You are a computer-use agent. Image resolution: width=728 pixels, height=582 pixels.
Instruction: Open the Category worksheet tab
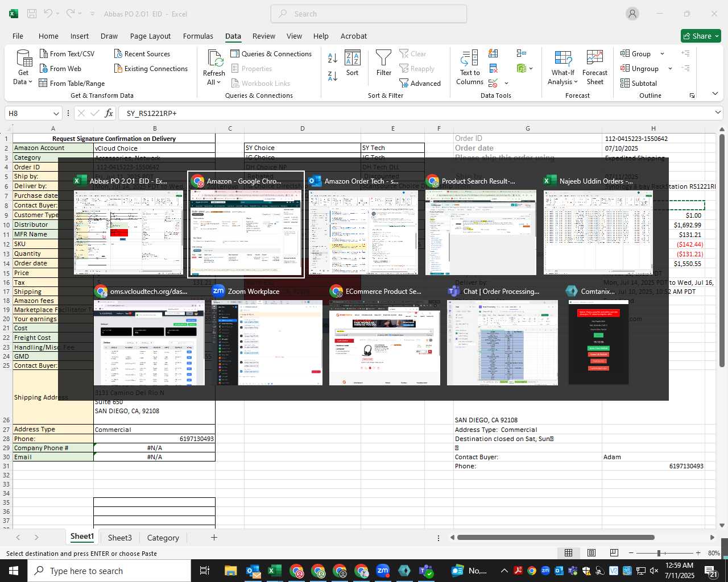(x=163, y=538)
